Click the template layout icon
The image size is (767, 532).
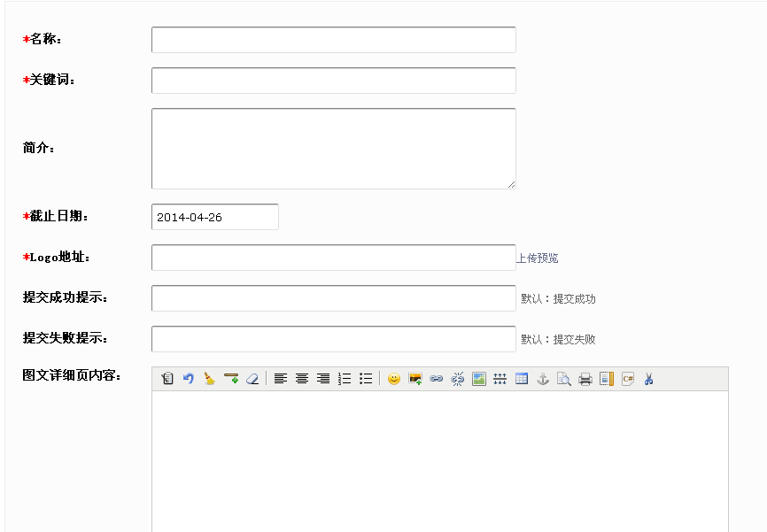click(x=607, y=379)
